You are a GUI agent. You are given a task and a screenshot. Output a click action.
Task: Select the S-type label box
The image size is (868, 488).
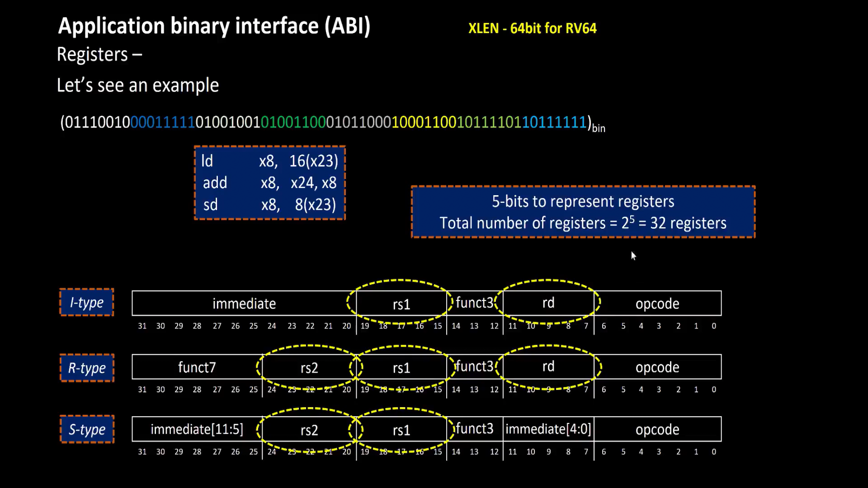tap(86, 429)
